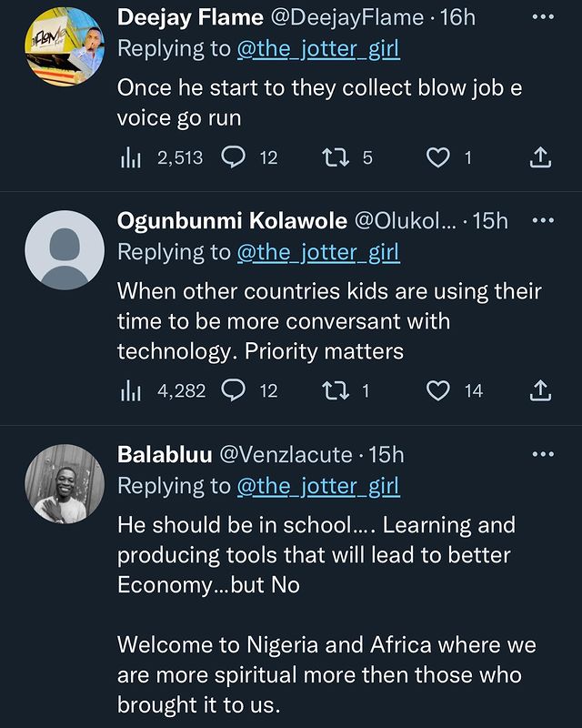Share Ogunbunmi Kolawole's tweet
Screen dimensions: 582x728
[539, 390]
